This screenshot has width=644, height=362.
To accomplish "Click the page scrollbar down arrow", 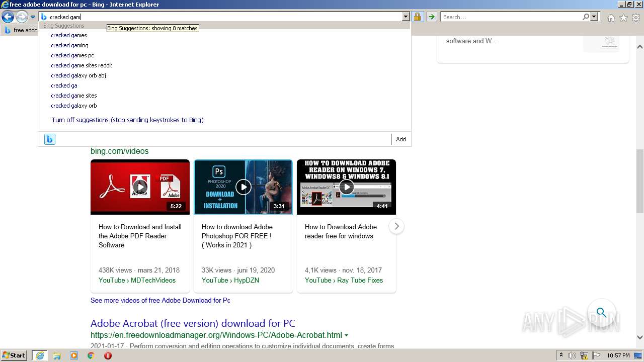I will tap(639, 337).
